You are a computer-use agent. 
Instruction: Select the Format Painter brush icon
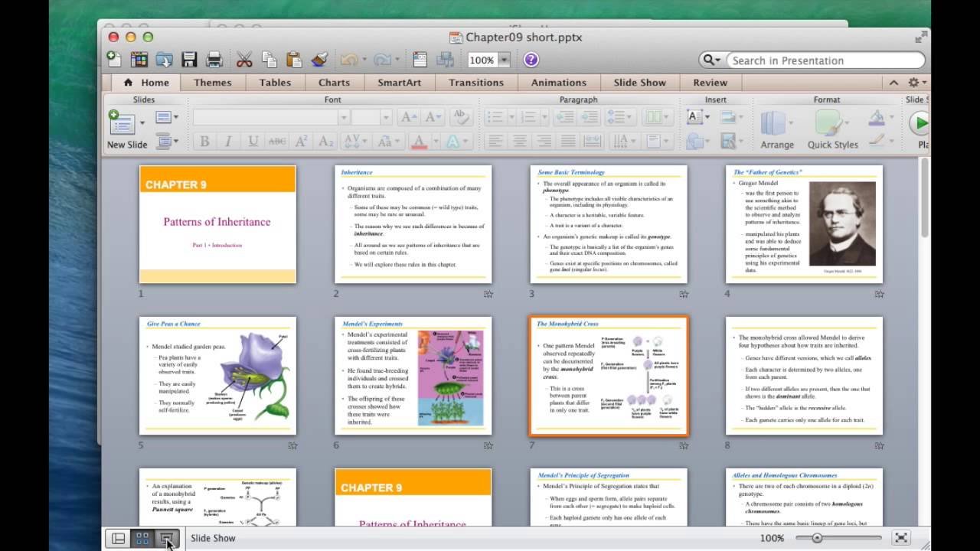coord(319,60)
